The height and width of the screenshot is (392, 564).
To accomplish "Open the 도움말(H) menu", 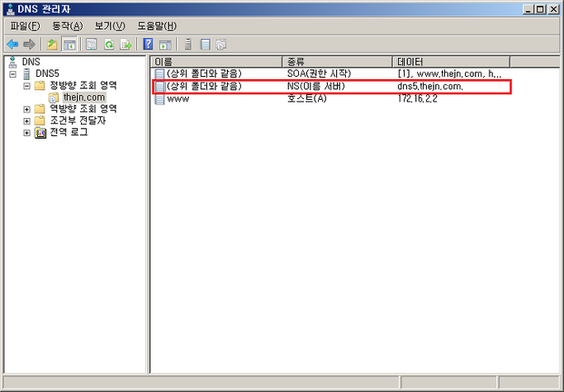I will click(157, 26).
